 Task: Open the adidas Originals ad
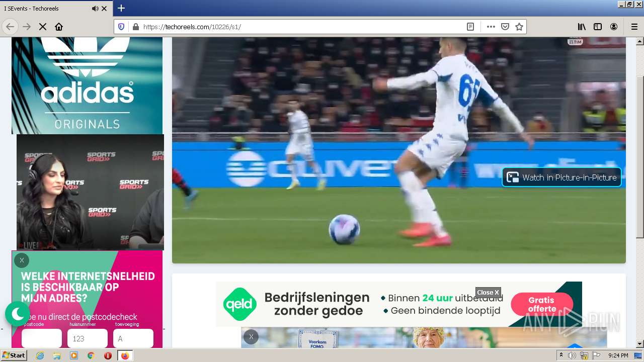[x=87, y=85]
